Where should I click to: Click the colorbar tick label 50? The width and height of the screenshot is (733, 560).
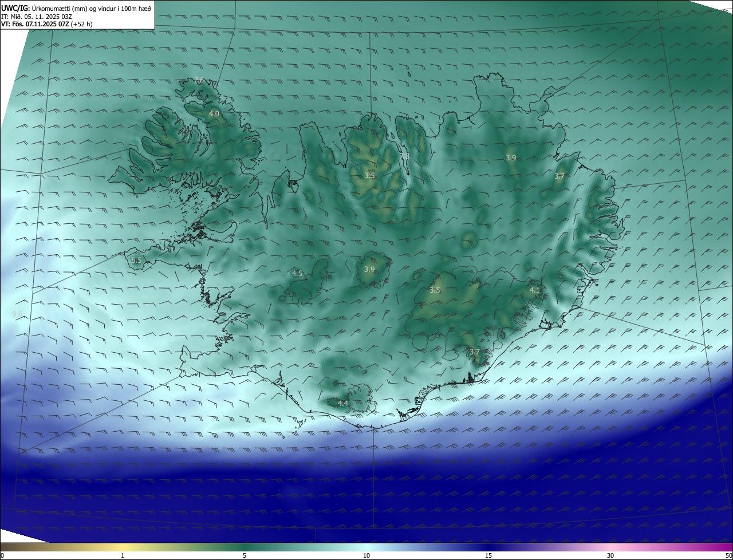[x=728, y=555]
